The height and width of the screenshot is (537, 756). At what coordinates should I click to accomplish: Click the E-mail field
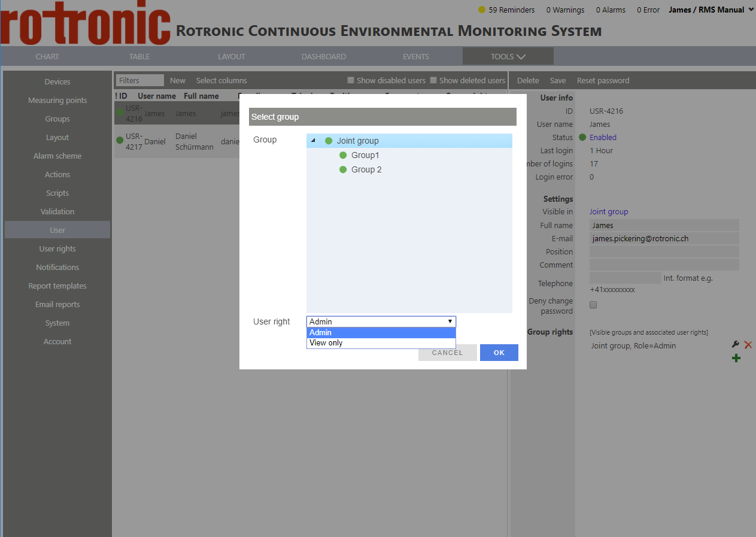click(664, 238)
